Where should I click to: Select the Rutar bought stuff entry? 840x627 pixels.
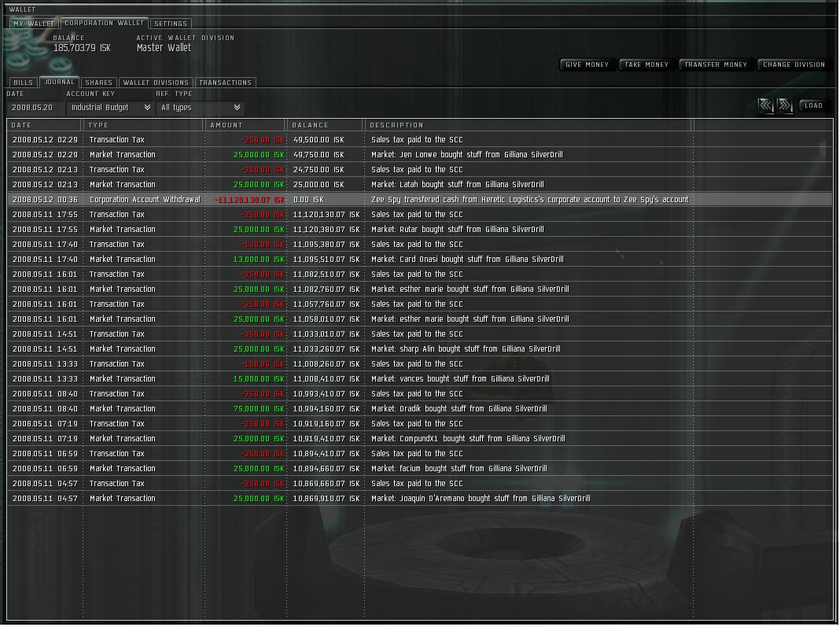point(458,230)
